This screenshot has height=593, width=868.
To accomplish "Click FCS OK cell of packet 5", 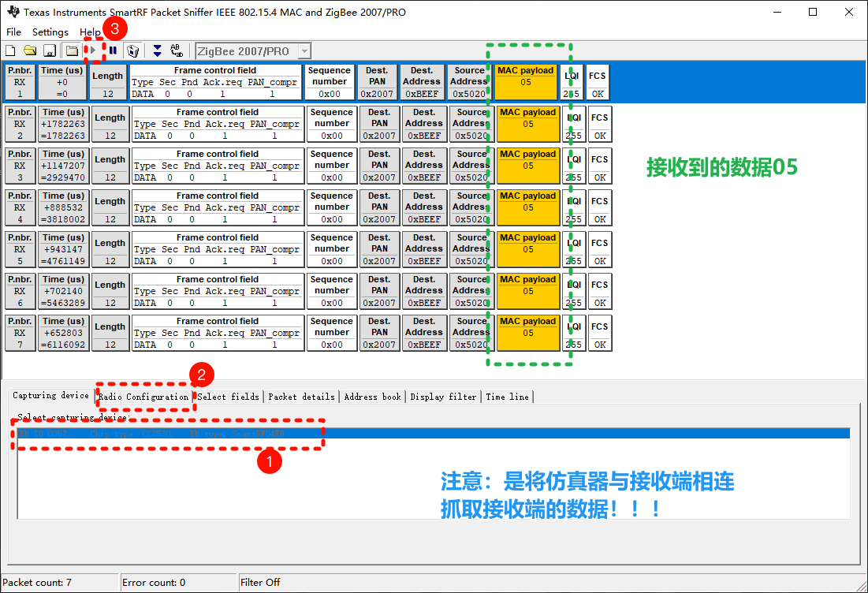I will [599, 249].
